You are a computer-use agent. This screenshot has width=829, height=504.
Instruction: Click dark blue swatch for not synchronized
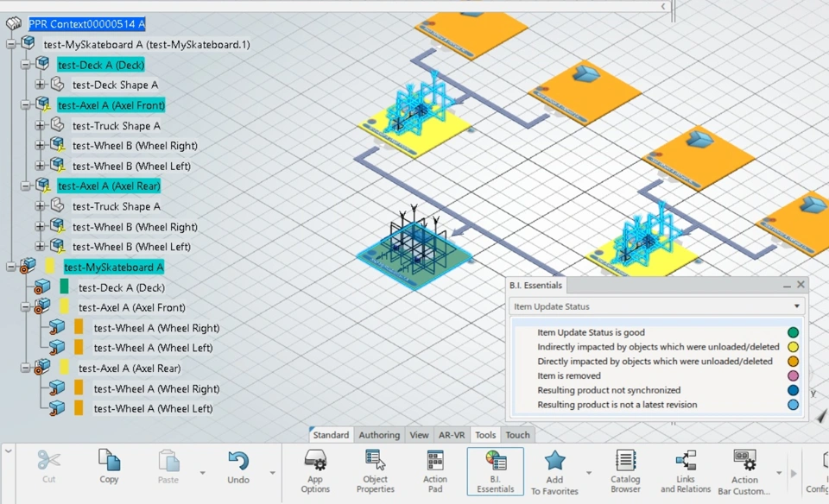pyautogui.click(x=793, y=390)
